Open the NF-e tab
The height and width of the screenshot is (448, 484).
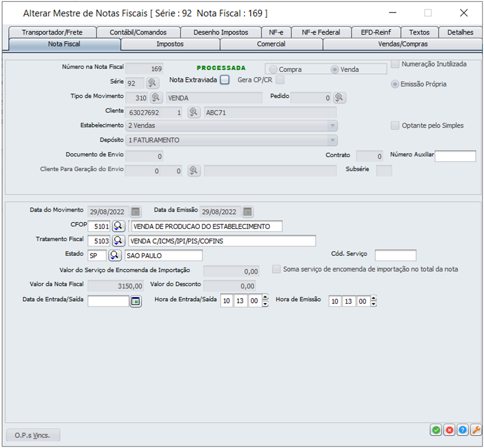coord(276,32)
